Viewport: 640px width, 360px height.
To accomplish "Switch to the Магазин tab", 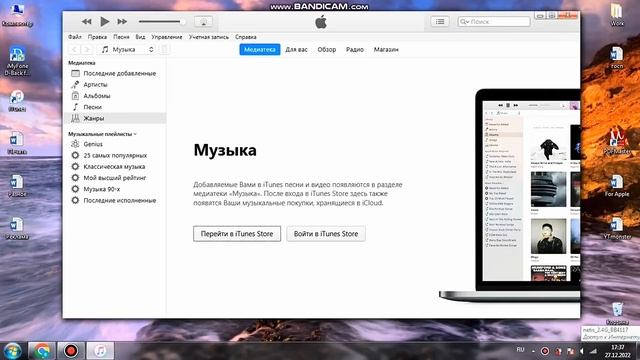I will coord(386,49).
